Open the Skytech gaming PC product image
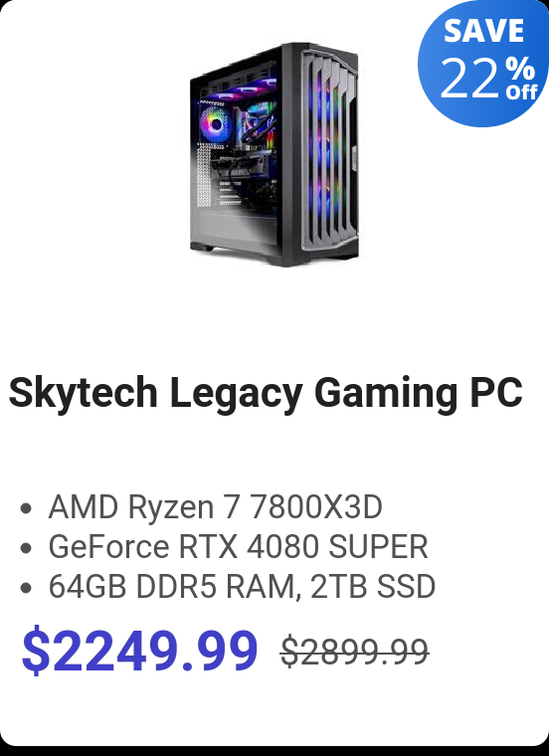The width and height of the screenshot is (549, 756). point(274,154)
